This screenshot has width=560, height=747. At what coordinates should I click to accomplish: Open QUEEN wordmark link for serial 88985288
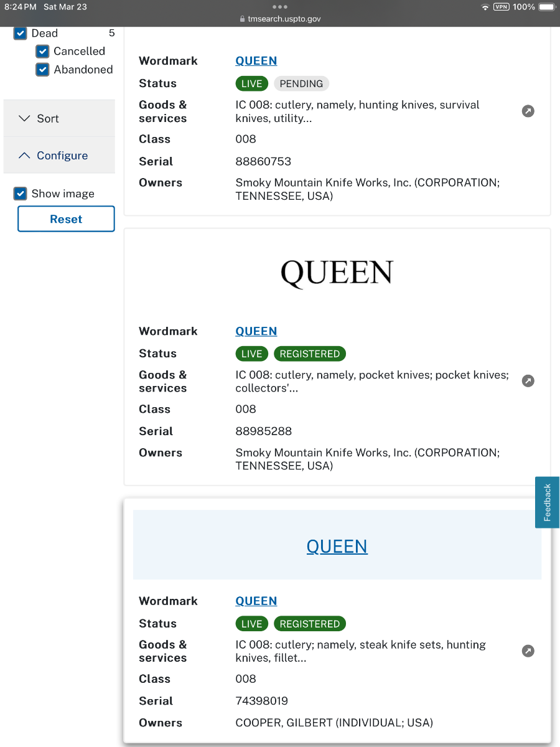pyautogui.click(x=256, y=331)
